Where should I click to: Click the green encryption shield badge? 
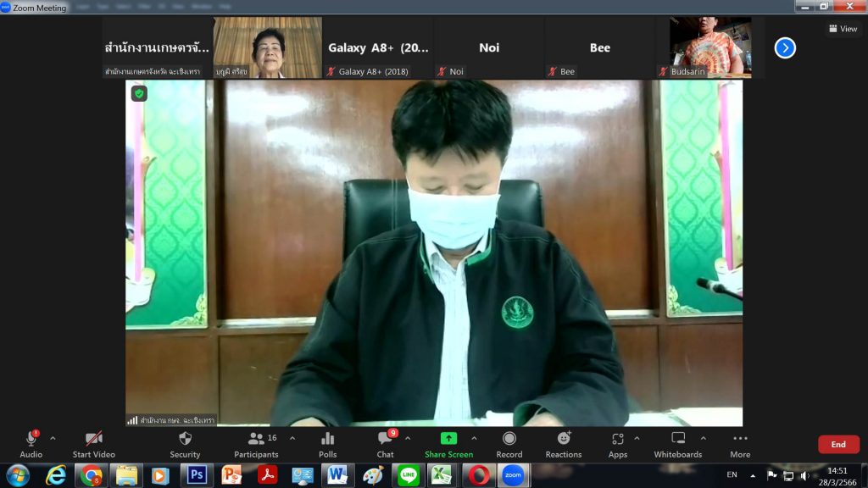tap(139, 93)
